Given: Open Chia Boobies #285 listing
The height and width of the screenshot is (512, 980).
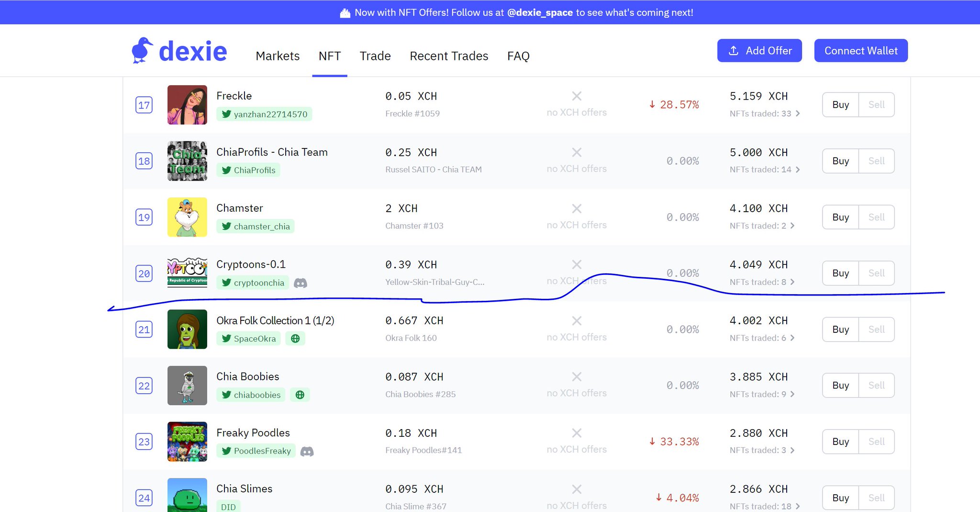Looking at the screenshot, I should click(421, 394).
